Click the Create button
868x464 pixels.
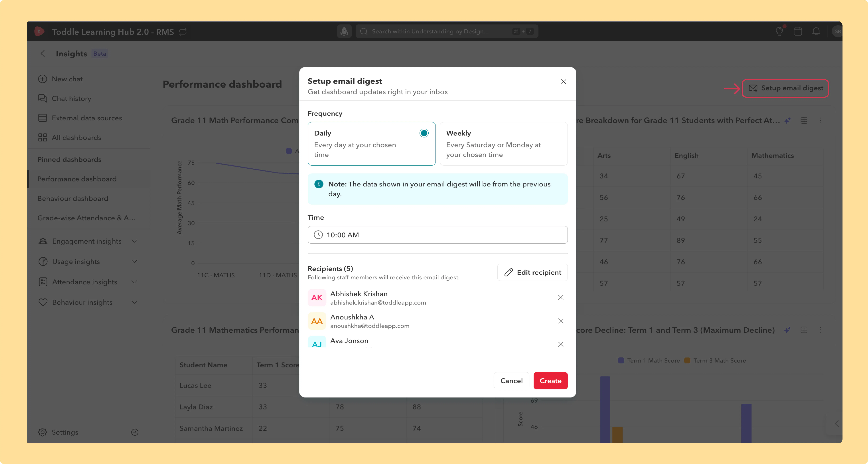click(550, 381)
